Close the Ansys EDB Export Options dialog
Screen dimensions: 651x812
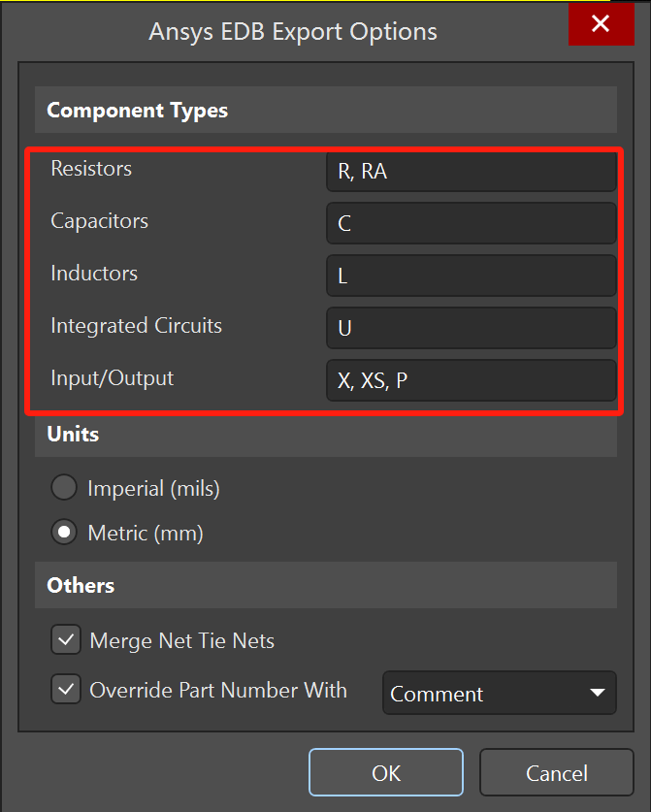pyautogui.click(x=600, y=24)
